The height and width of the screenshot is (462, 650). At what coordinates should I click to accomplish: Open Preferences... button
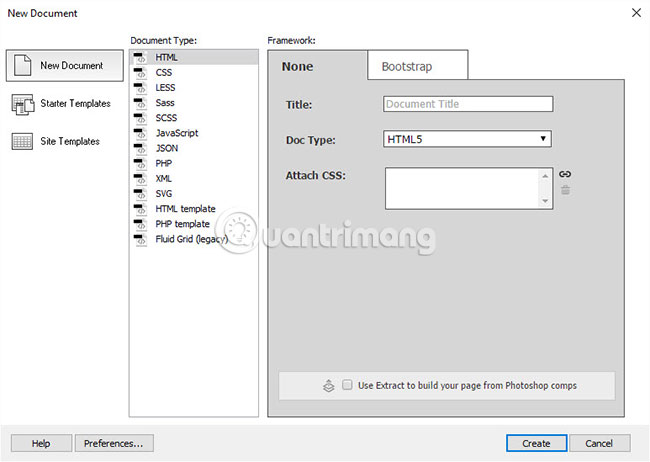tap(114, 443)
